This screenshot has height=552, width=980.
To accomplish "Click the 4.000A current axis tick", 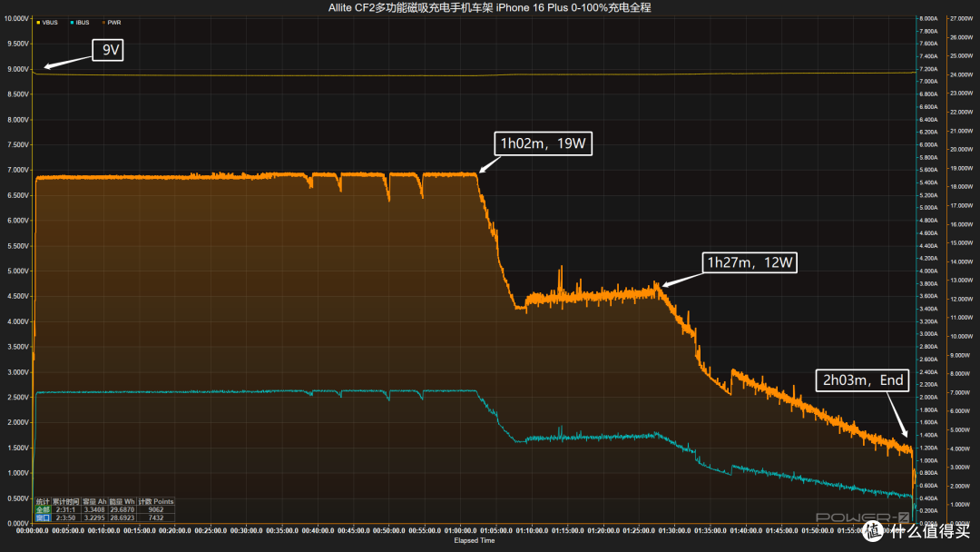I will [928, 271].
